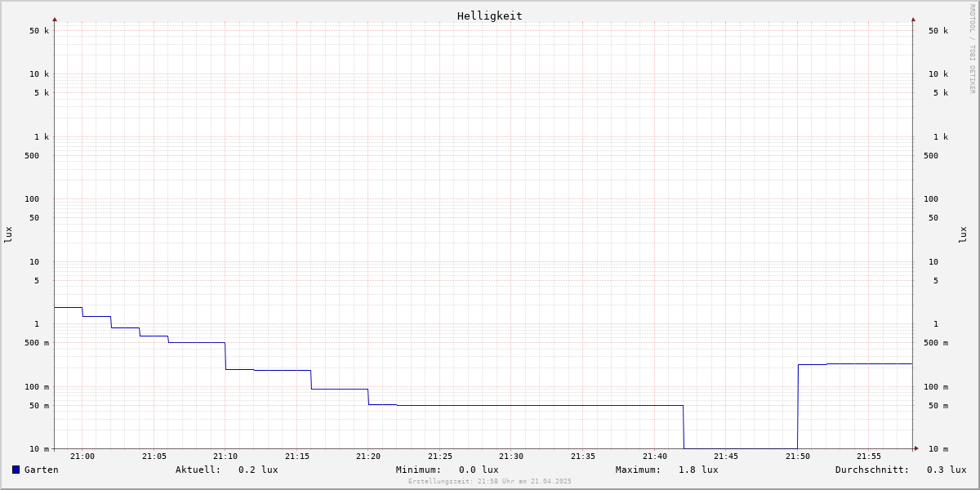Viewport: 980px width, 490px height.
Task: Click the 21:35 time axis label
Action: pyautogui.click(x=583, y=457)
